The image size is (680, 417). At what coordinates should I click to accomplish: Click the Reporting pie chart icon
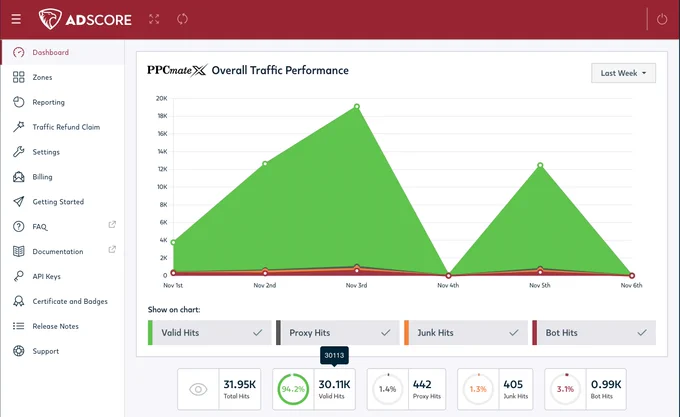pos(19,102)
